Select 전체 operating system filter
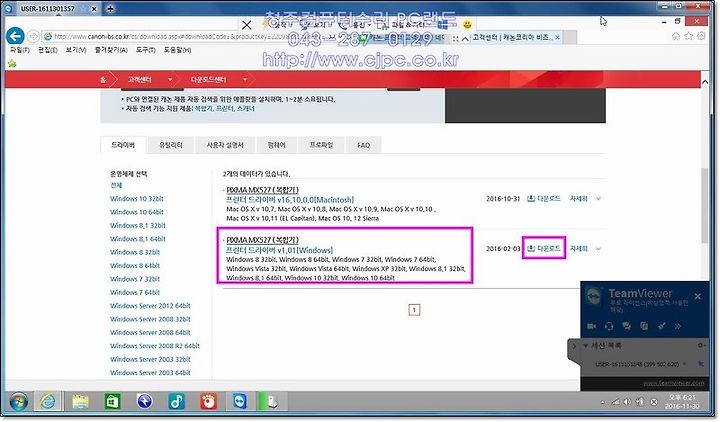This screenshot has height=422, width=720. point(116,185)
